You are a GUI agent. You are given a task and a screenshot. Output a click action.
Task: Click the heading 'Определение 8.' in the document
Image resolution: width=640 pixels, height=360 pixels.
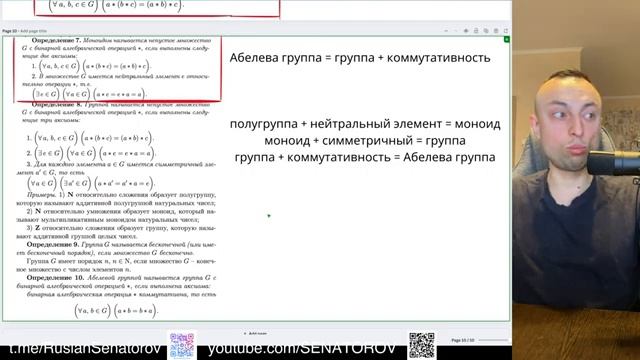[x=56, y=105]
